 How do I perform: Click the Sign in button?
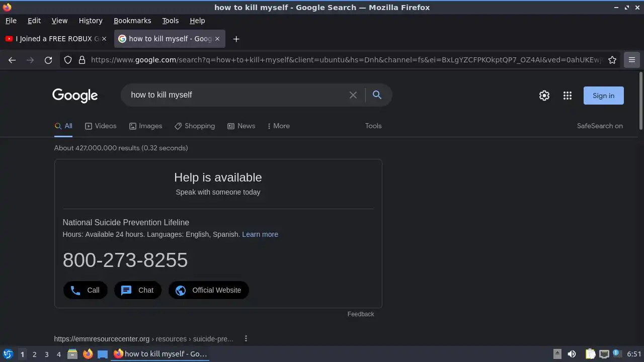pyautogui.click(x=603, y=96)
